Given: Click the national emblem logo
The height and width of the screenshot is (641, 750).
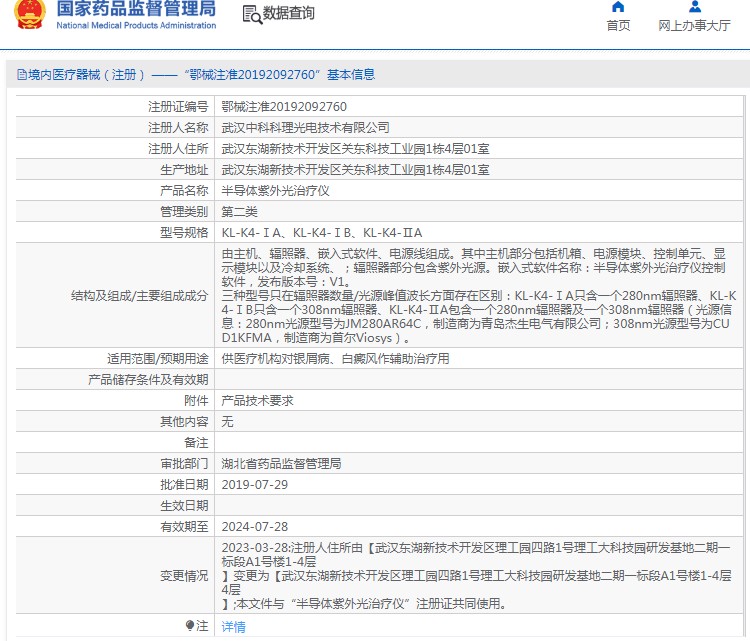Looking at the screenshot, I should coord(30,14).
